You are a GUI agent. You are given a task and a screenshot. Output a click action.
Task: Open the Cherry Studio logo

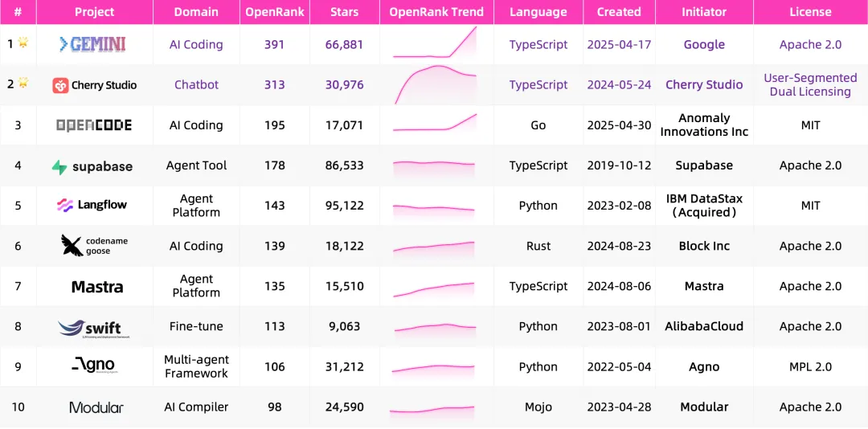click(x=95, y=85)
